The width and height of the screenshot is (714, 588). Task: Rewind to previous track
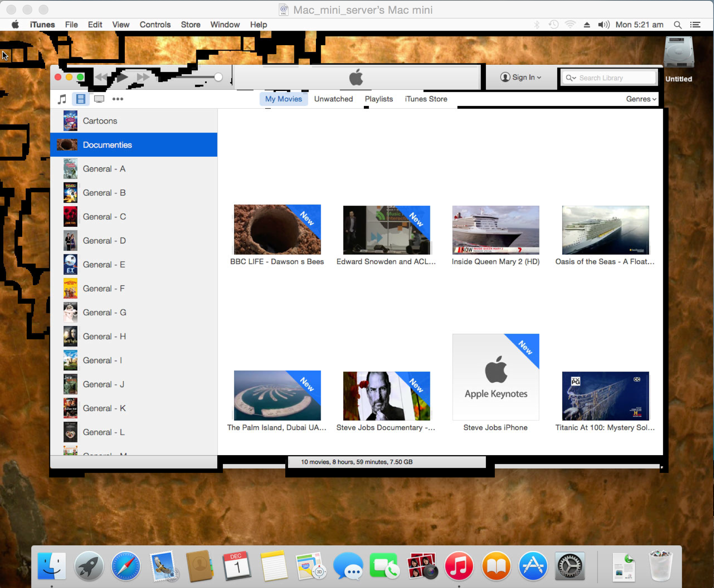[x=101, y=77]
